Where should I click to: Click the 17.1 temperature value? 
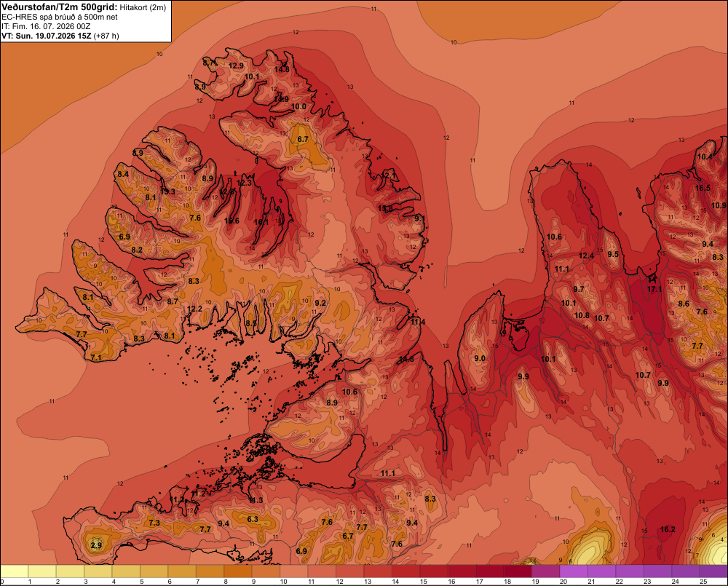[x=654, y=289]
